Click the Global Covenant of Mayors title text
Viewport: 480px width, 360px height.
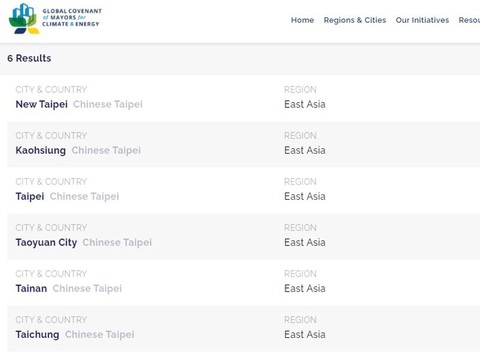(72, 17)
